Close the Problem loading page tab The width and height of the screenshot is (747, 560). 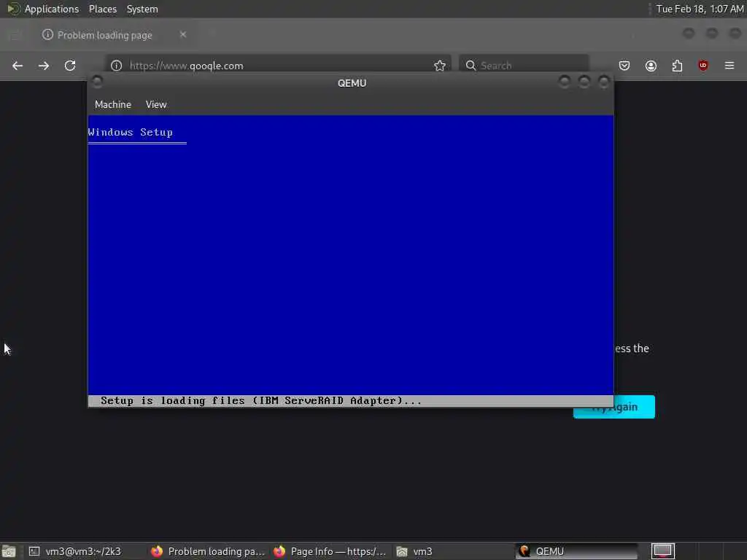point(183,34)
